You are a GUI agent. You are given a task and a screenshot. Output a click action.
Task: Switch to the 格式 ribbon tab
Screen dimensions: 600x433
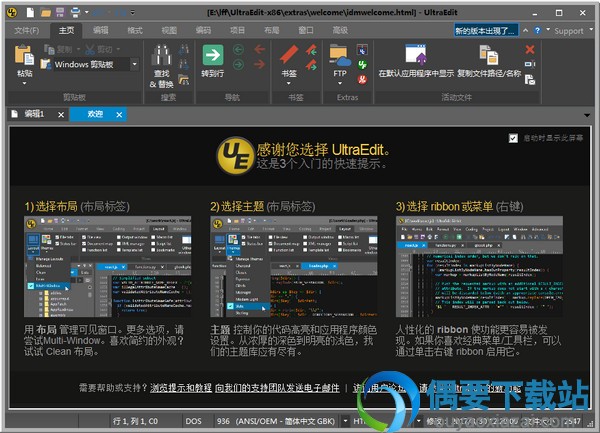tap(135, 30)
